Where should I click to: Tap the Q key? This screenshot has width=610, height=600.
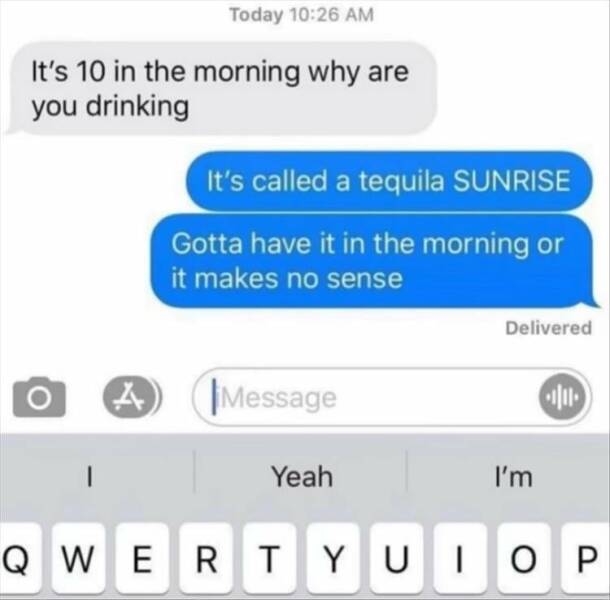[x=19, y=560]
